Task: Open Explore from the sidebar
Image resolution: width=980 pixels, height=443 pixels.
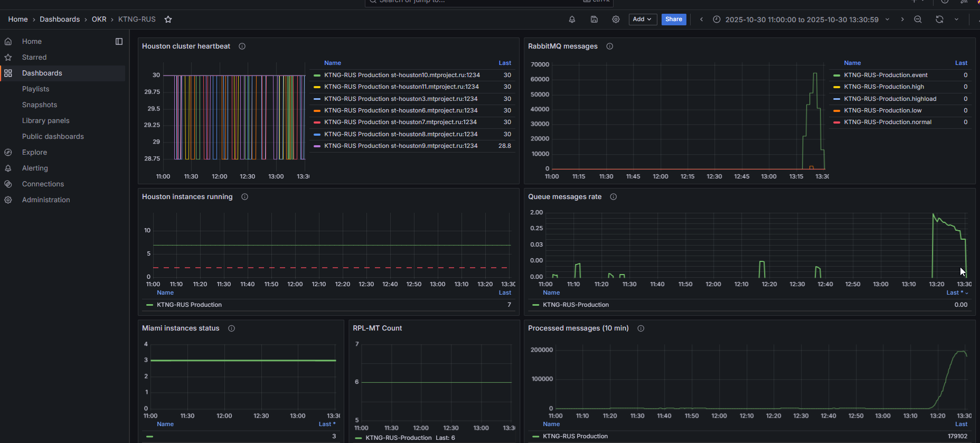Action: tap(34, 152)
